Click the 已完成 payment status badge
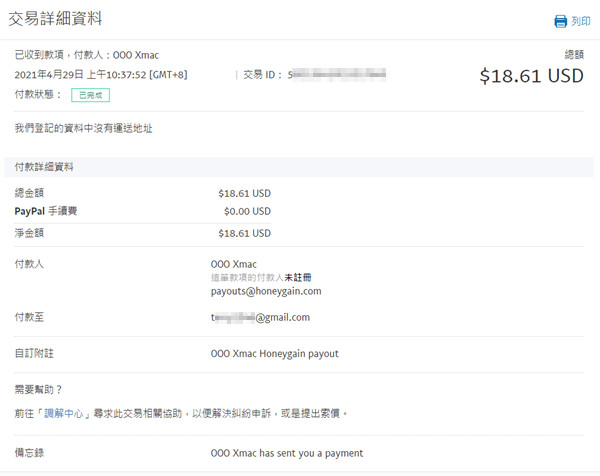Viewport: 600px width, 476px height. click(x=90, y=95)
